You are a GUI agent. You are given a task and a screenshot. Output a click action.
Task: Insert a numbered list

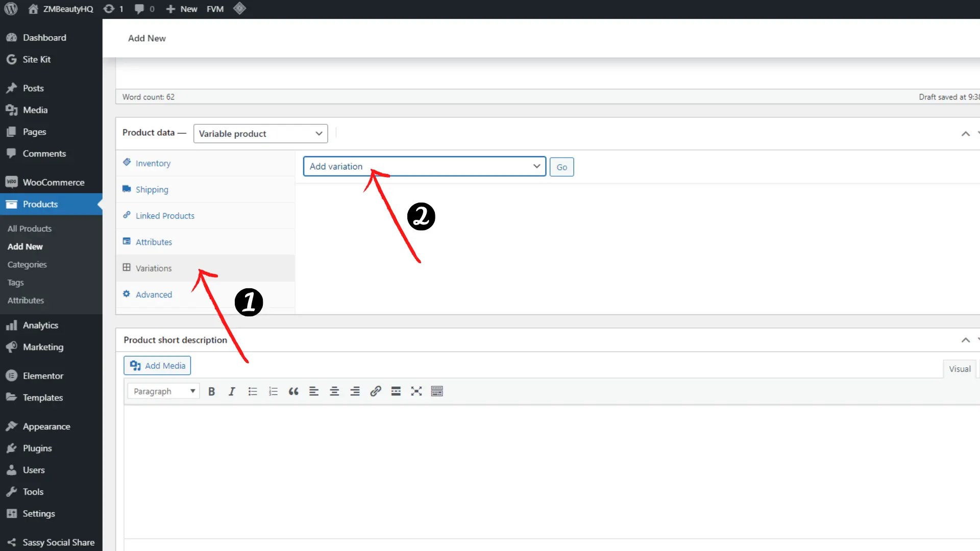273,391
